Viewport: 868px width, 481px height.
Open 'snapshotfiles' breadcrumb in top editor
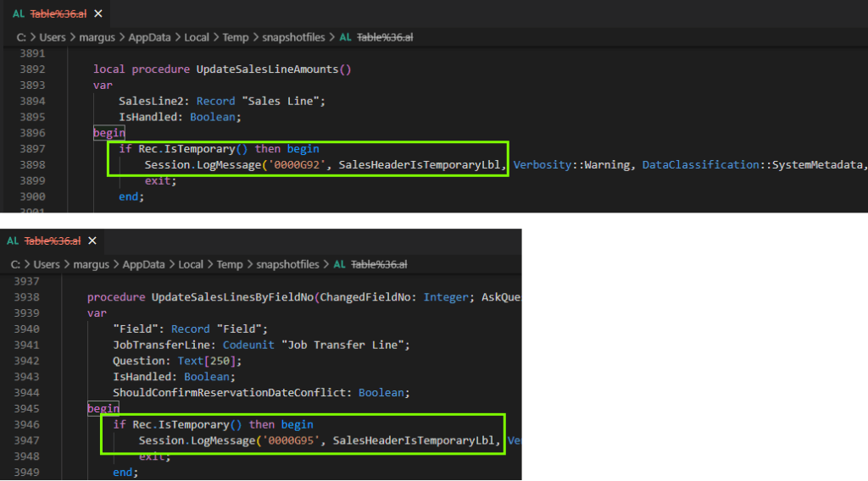pos(295,37)
